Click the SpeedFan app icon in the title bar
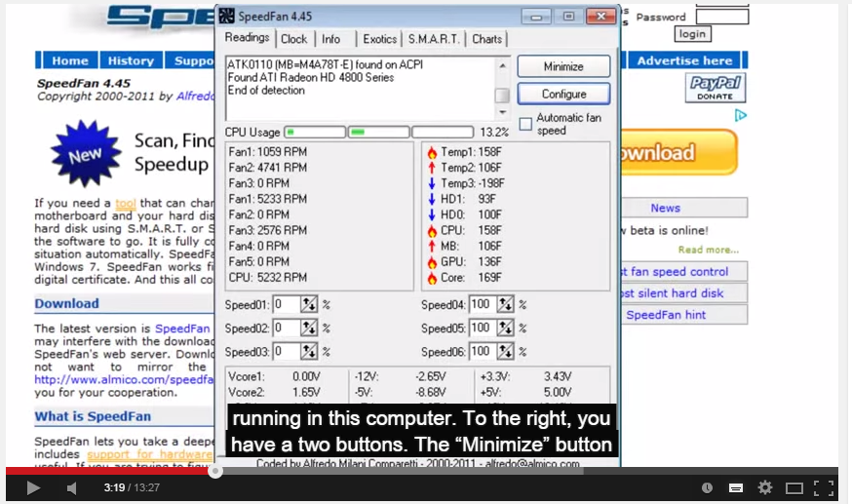Image resolution: width=852 pixels, height=504 pixels. [x=226, y=17]
